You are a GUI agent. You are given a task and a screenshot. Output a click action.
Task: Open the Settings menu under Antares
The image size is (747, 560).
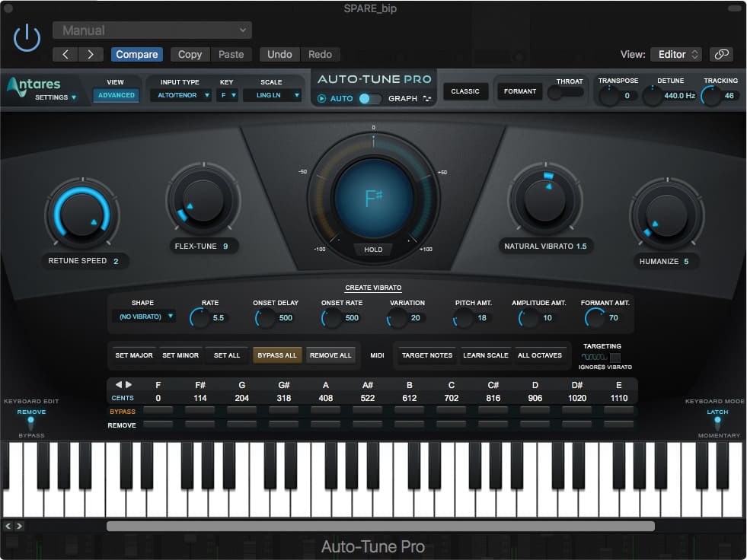point(56,97)
